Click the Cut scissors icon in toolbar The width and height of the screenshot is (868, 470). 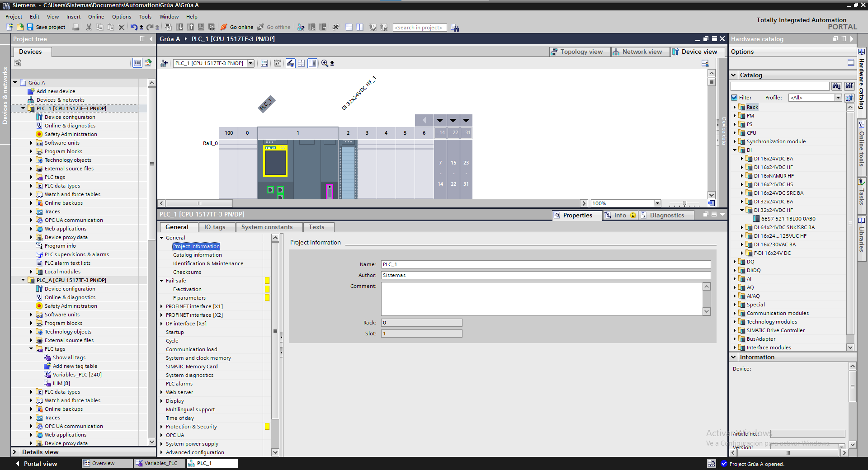coord(89,27)
